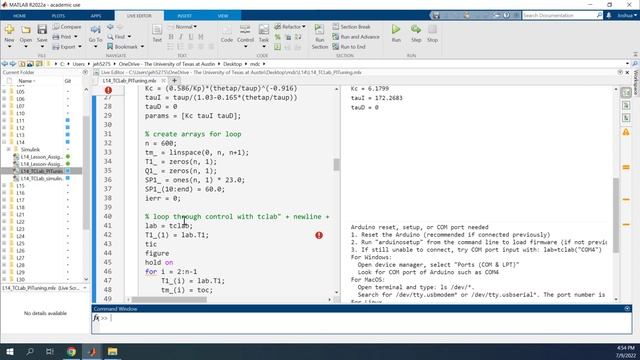Click the Desktop folder in address path

(233, 64)
